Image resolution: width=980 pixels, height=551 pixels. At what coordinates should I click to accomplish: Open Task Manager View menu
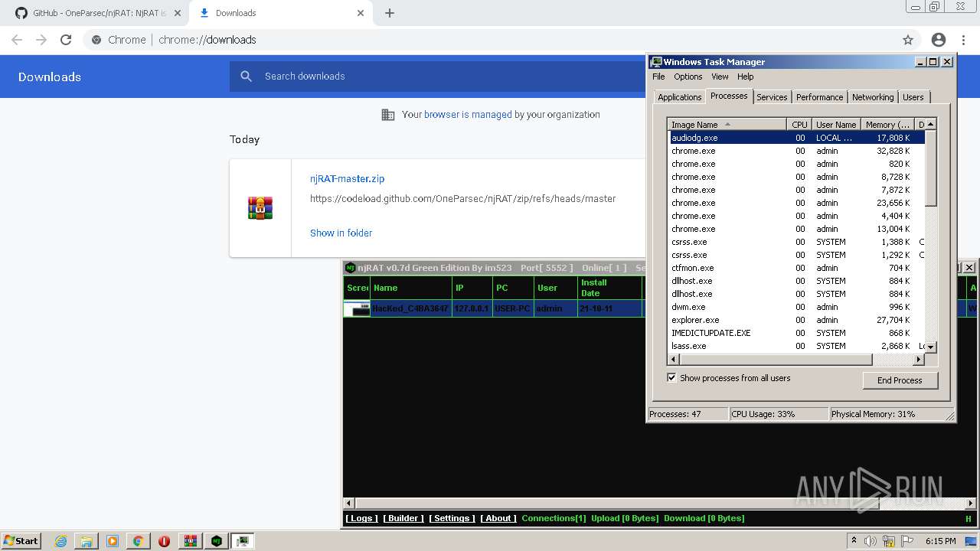click(x=720, y=77)
